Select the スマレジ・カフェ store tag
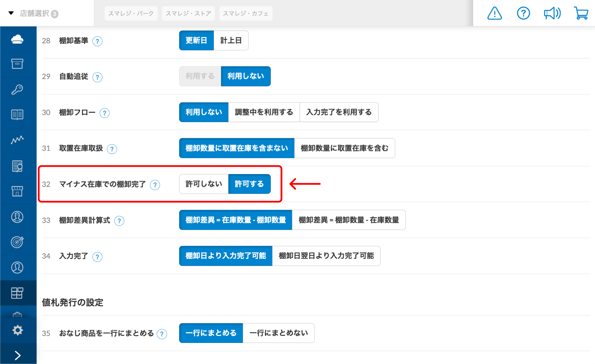The width and height of the screenshot is (595, 364). 246,13
